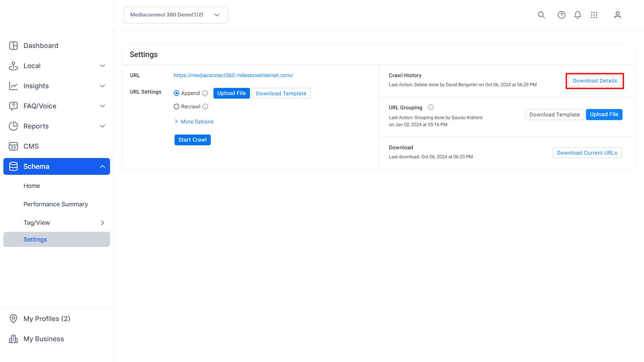Open the help question mark icon

click(x=561, y=15)
